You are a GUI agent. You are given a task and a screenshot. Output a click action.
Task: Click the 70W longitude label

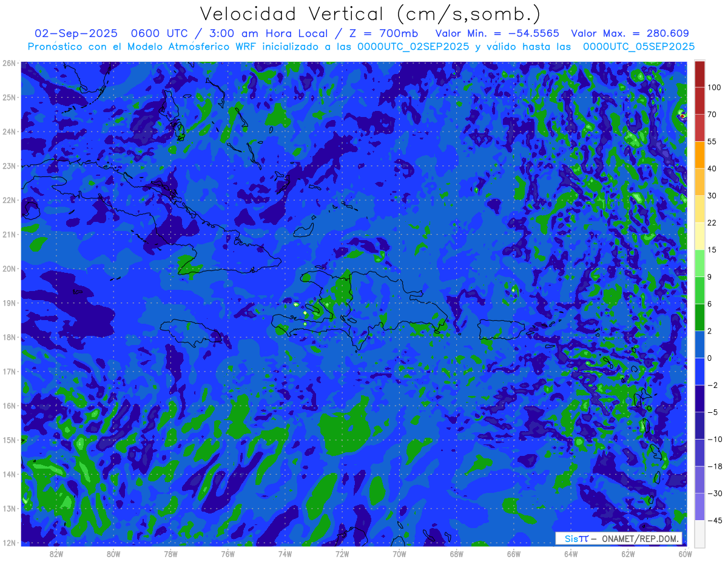click(399, 554)
